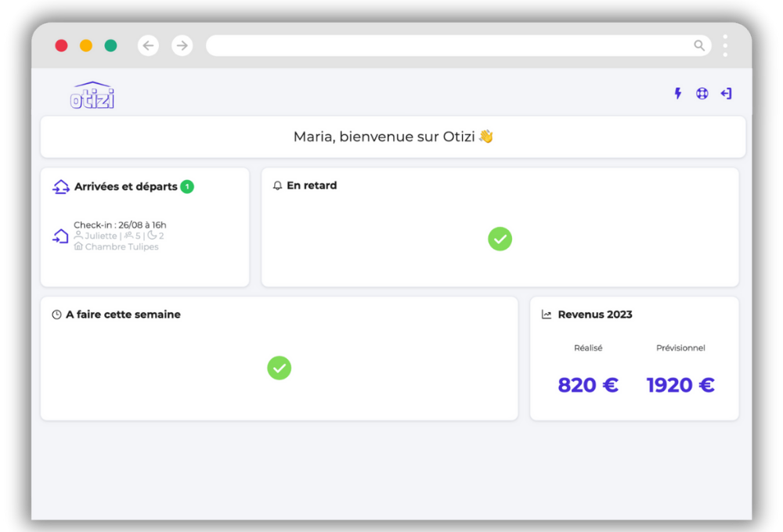Click the 'Réalisé' label

[588, 348]
